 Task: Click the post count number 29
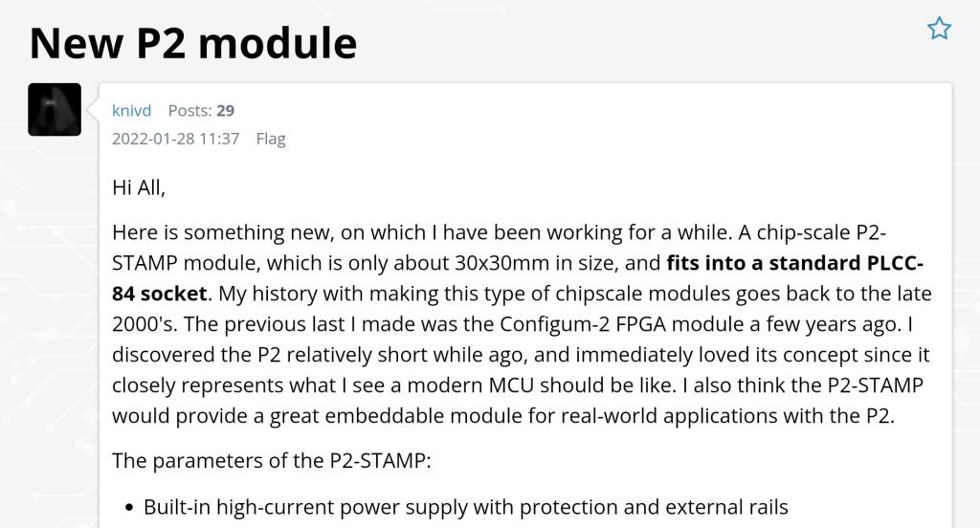click(x=225, y=111)
